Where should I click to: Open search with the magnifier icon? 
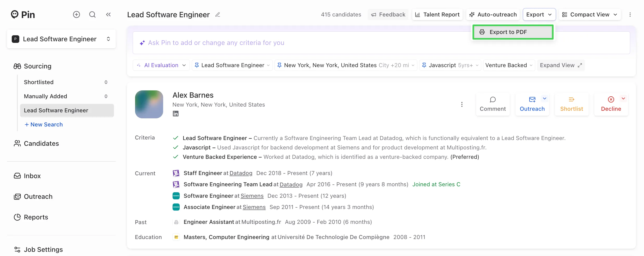(x=92, y=14)
